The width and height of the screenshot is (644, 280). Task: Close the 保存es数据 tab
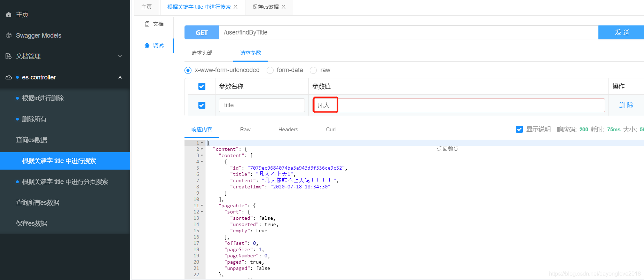tap(284, 7)
